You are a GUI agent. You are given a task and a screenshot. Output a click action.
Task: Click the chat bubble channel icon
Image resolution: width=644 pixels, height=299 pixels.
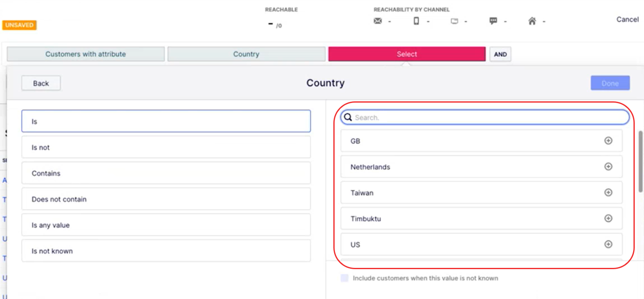tap(493, 21)
